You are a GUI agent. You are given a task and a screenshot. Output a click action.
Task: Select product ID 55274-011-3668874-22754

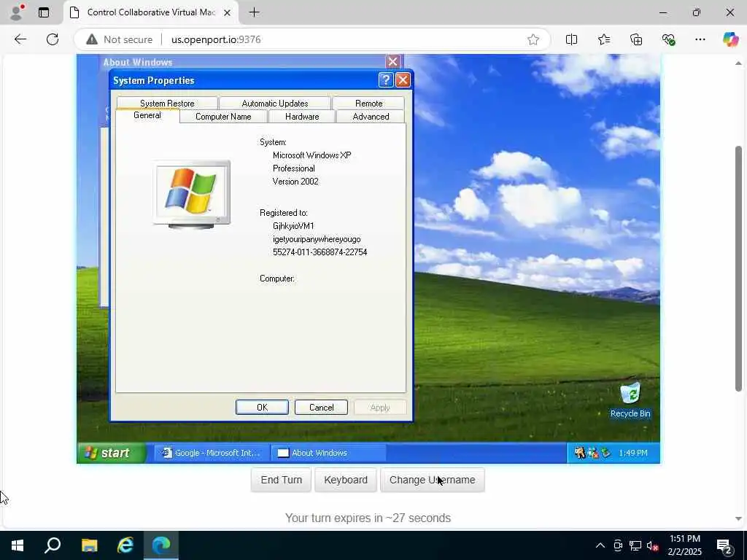(320, 252)
